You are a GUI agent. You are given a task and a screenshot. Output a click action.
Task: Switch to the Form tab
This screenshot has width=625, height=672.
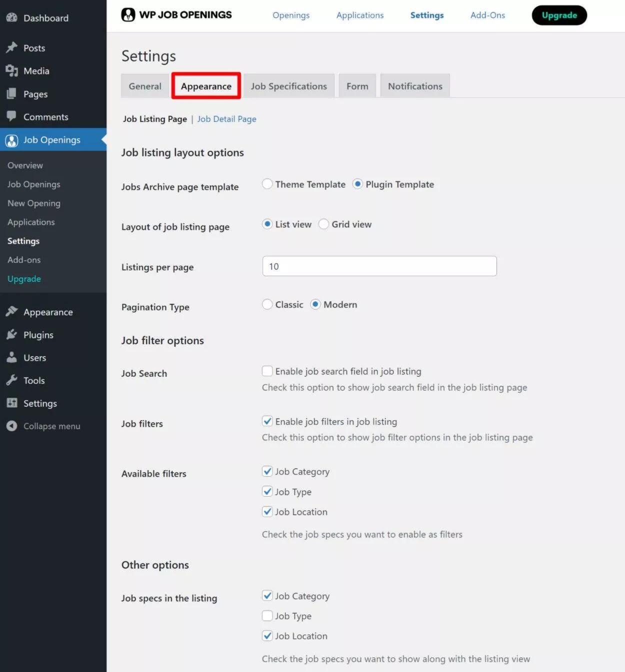pyautogui.click(x=357, y=86)
